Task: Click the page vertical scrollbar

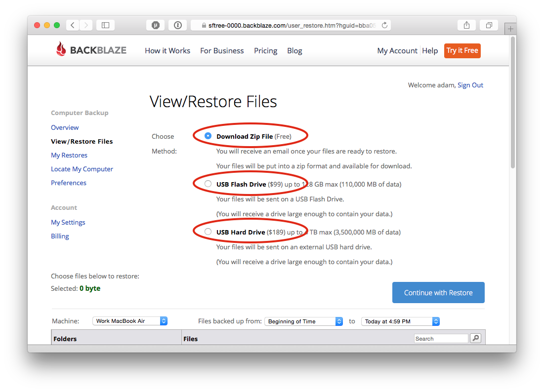Action: click(513, 103)
